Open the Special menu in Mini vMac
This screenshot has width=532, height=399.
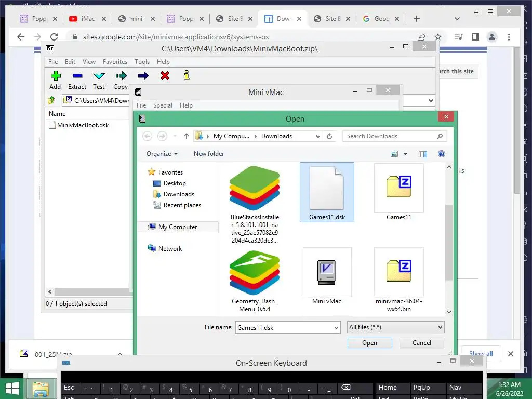pos(163,105)
